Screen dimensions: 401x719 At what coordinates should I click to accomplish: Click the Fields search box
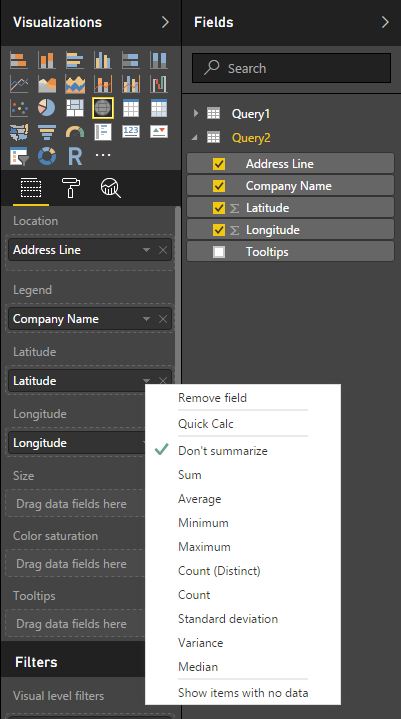291,68
